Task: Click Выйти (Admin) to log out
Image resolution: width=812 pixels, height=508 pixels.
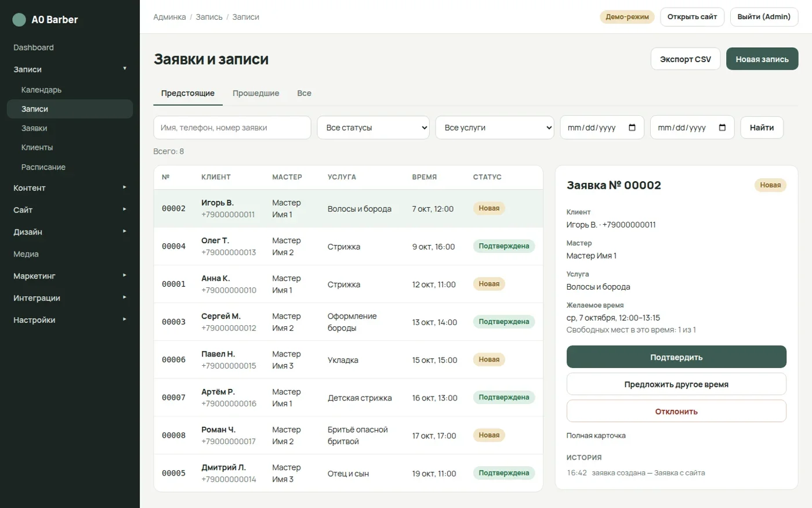Action: 764,17
